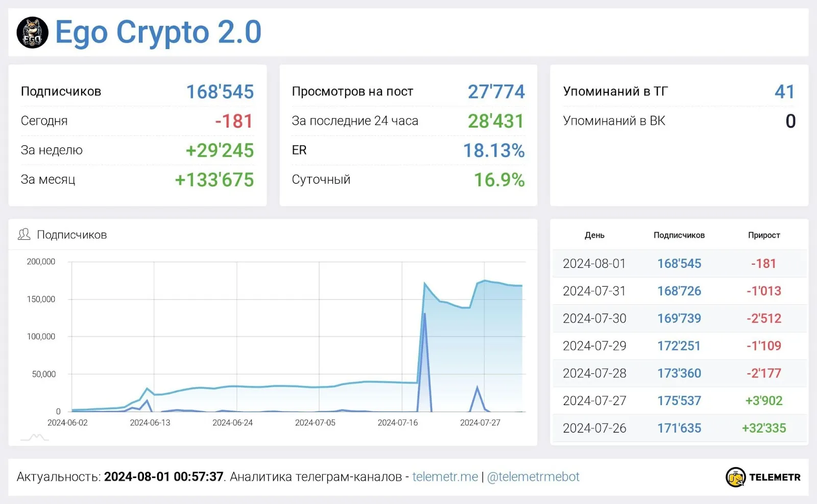Click growth value -2'177
This screenshot has width=817, height=504.
764,373
